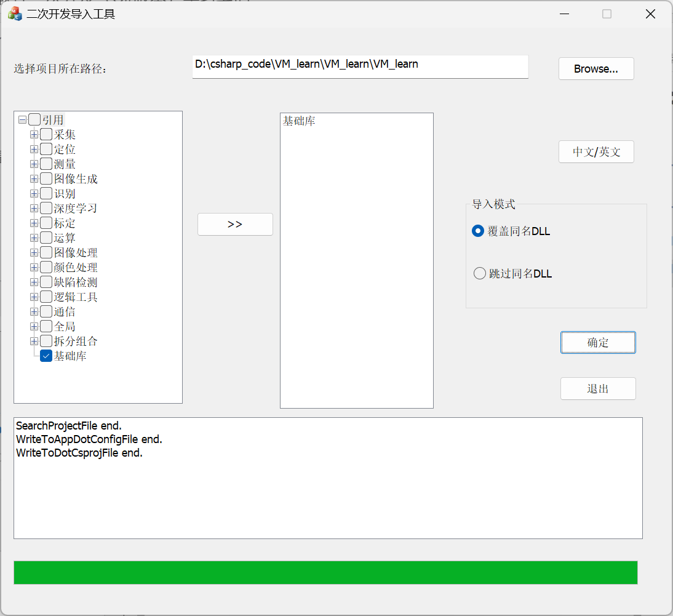Expand the 颜色处理 tree node

34,267
